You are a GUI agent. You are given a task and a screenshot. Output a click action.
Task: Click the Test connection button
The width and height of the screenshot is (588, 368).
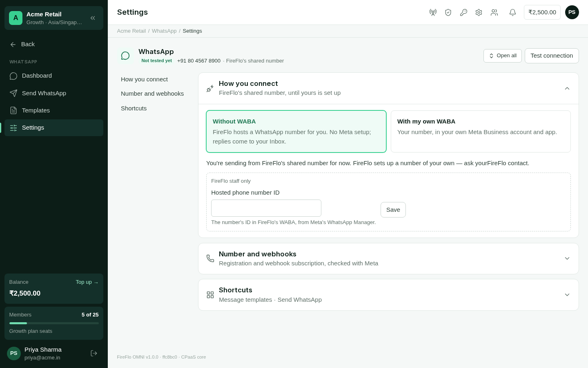[x=552, y=56]
